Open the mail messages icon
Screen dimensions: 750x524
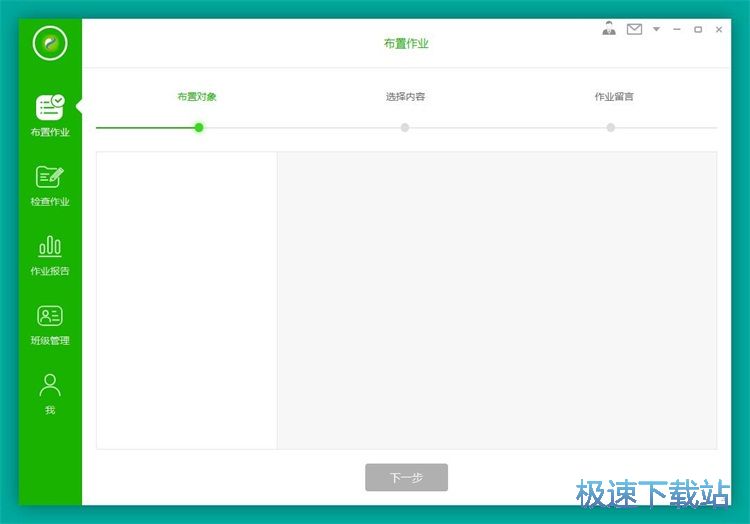[634, 29]
